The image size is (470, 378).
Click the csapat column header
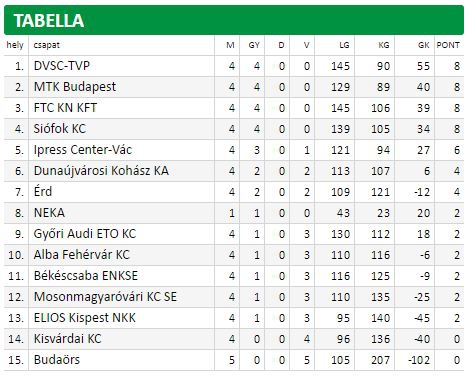(47, 45)
